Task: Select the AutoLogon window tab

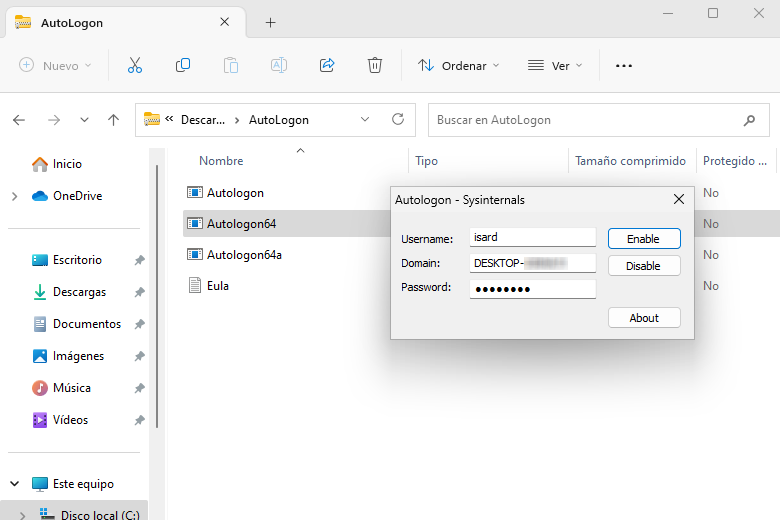Action: (120, 22)
